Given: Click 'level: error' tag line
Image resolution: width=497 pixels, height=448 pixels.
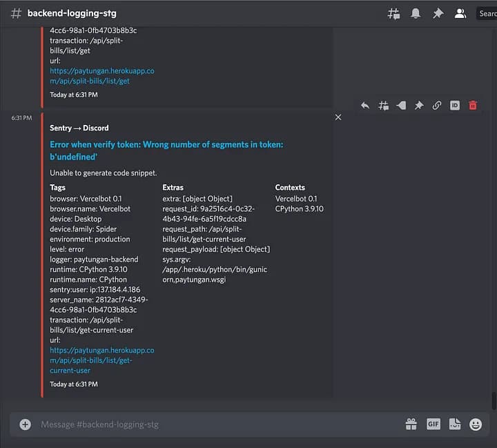Looking at the screenshot, I should [x=67, y=249].
